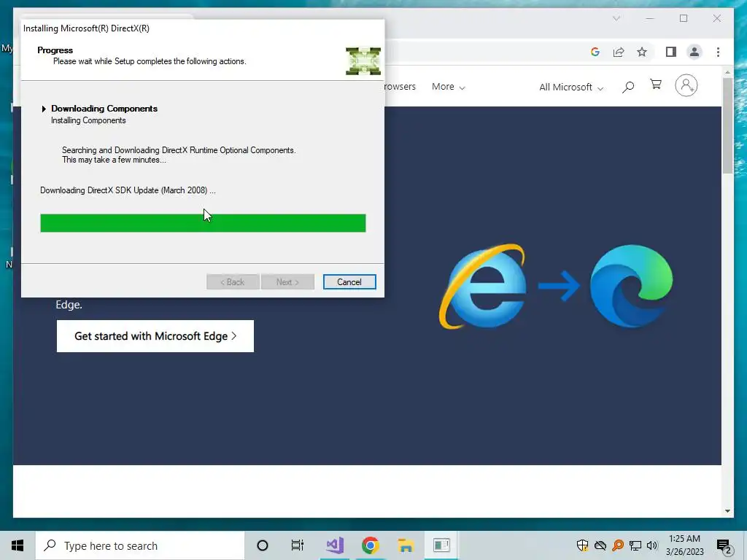
Task: Open Task View on the taskbar
Action: (x=298, y=545)
